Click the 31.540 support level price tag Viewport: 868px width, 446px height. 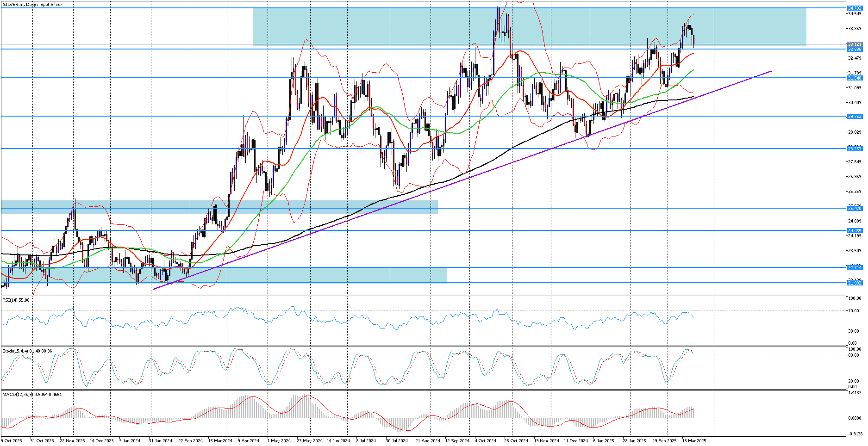(x=855, y=78)
